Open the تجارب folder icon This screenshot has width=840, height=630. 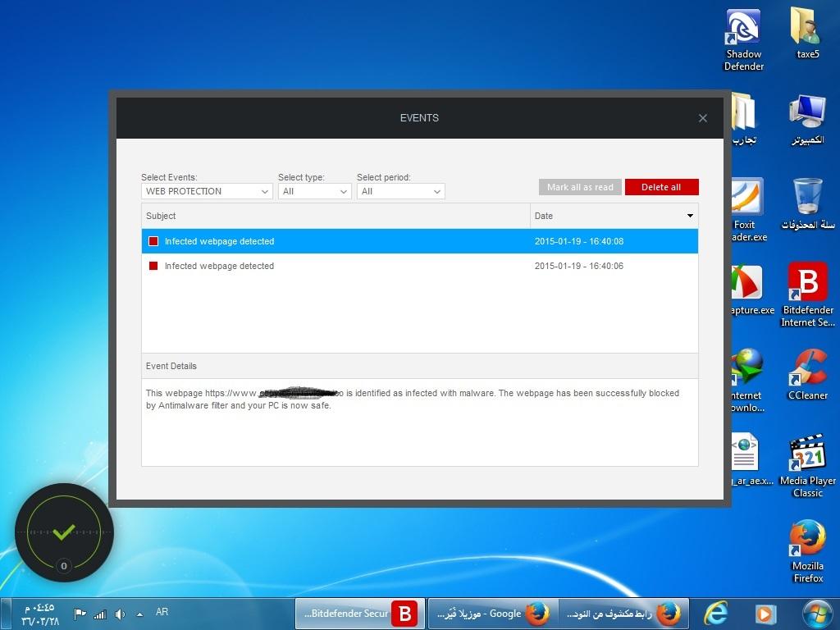pyautogui.click(x=744, y=119)
